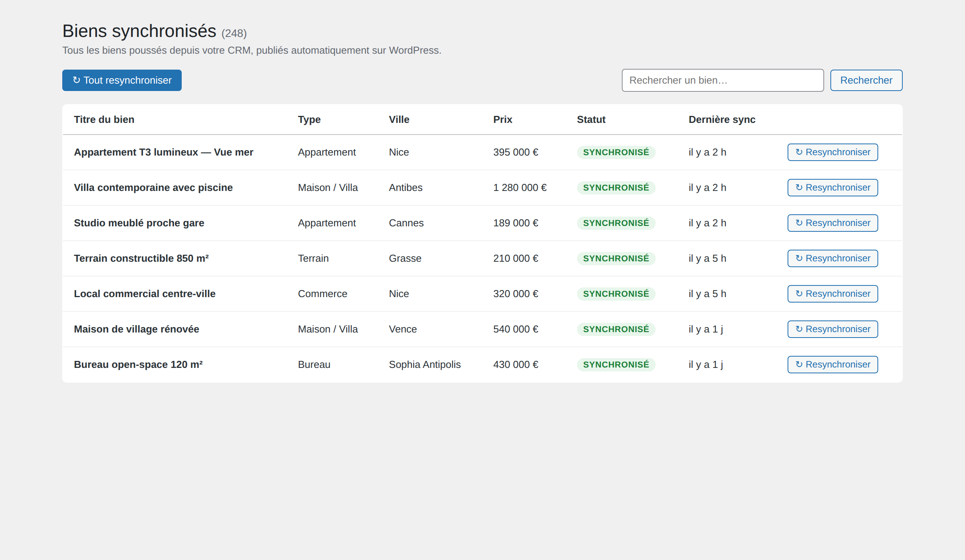The image size is (965, 560).
Task: Select the Terrain type cell
Action: click(x=313, y=258)
